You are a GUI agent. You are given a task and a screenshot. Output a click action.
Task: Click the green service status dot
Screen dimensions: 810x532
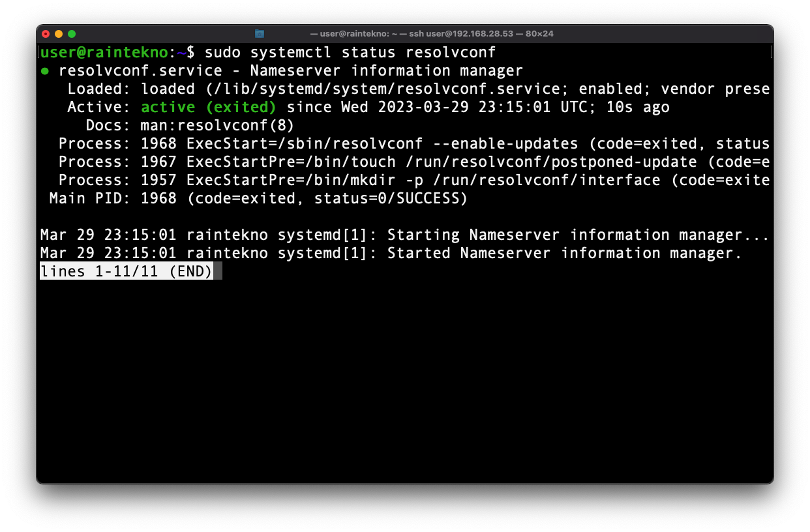44,71
